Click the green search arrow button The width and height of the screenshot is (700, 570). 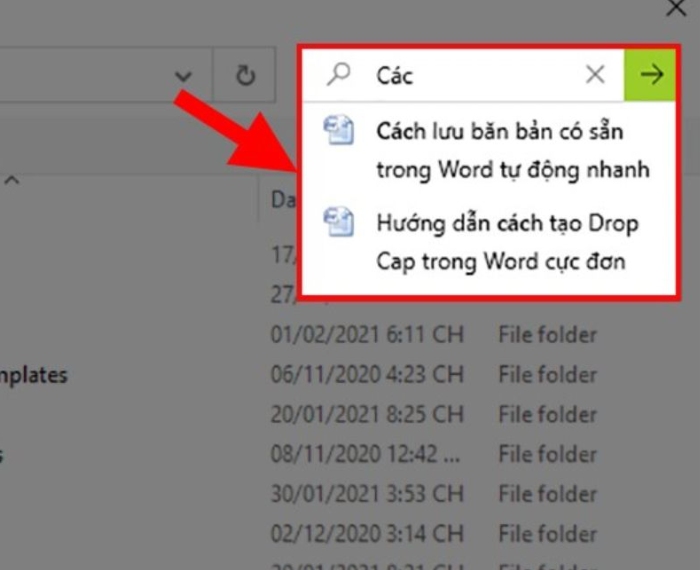click(x=650, y=75)
